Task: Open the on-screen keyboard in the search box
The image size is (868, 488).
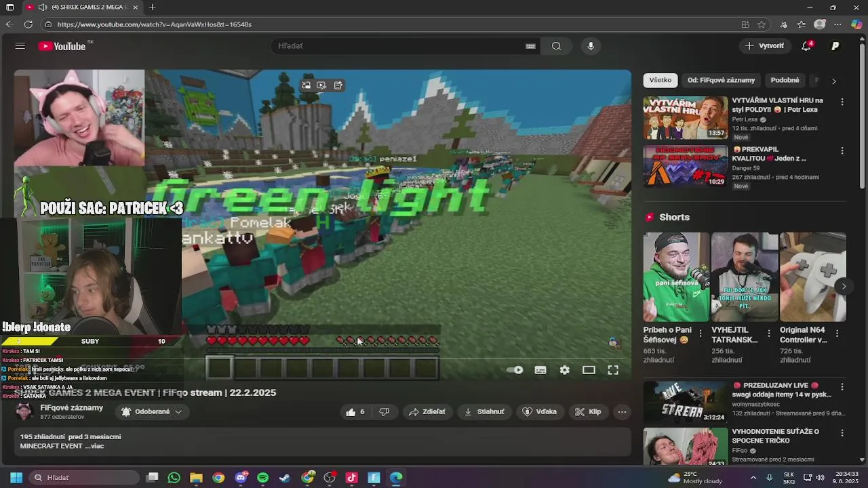Action: pyautogui.click(x=530, y=46)
